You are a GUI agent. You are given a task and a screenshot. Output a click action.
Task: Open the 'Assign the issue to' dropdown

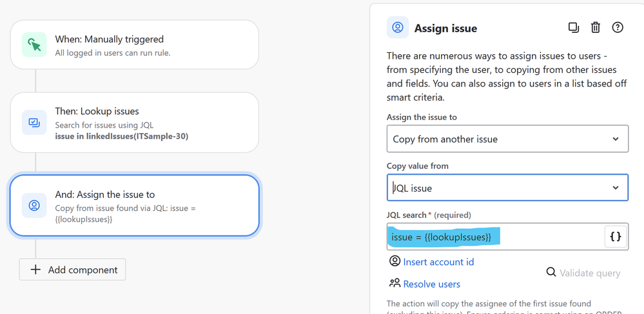pyautogui.click(x=507, y=139)
